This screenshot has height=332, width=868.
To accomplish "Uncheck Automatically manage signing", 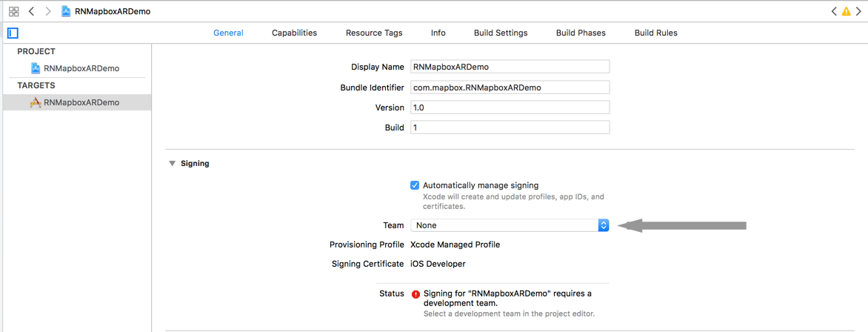I will tap(415, 185).
